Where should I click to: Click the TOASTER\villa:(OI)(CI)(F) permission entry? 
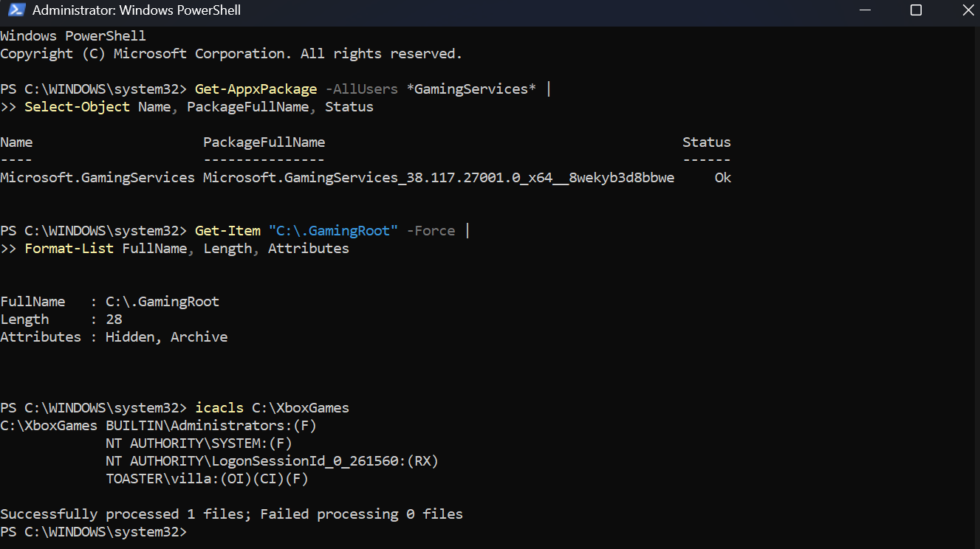[x=207, y=479]
